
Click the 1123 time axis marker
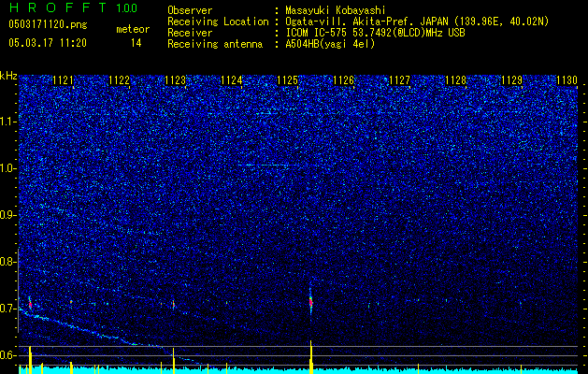[x=176, y=80]
